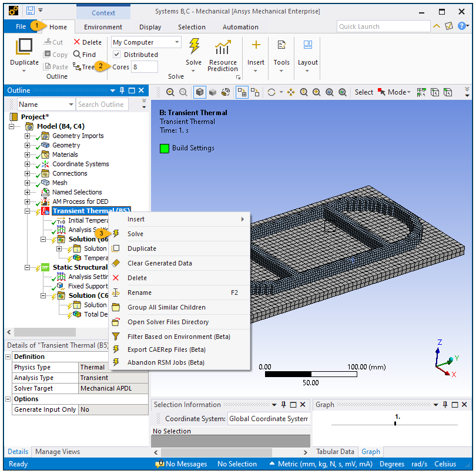The height and width of the screenshot is (474, 476).
Task: Click the Insert plus icon in the ribbon
Action: pos(256,45)
